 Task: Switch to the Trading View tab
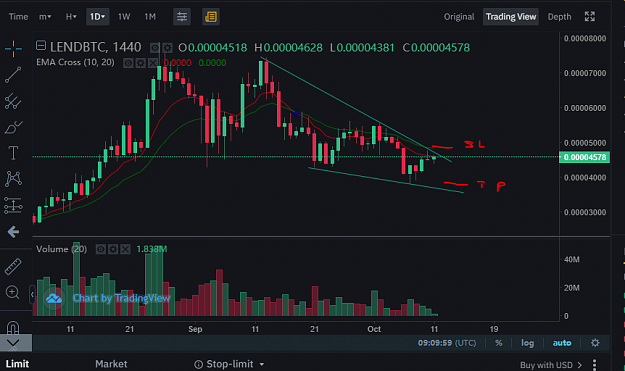511,17
